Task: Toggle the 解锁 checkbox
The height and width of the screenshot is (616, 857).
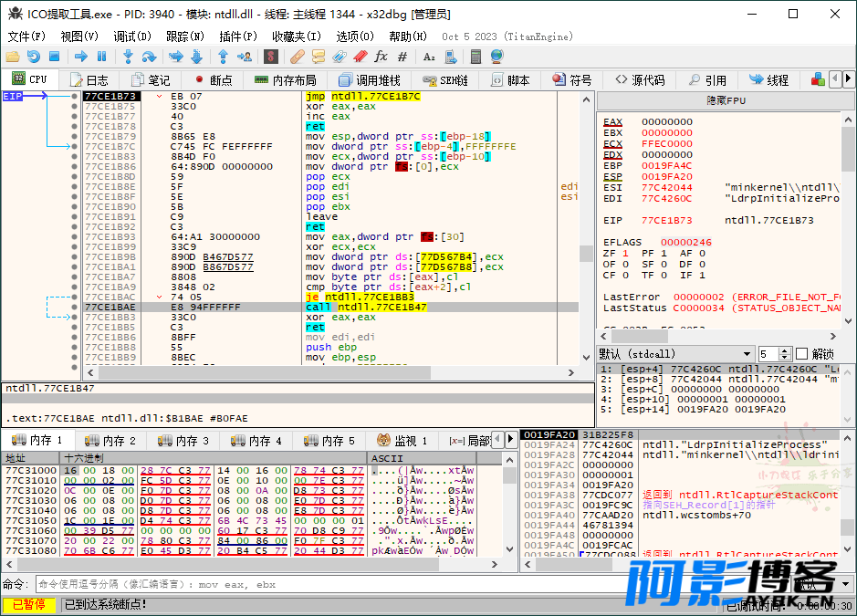Action: point(802,354)
